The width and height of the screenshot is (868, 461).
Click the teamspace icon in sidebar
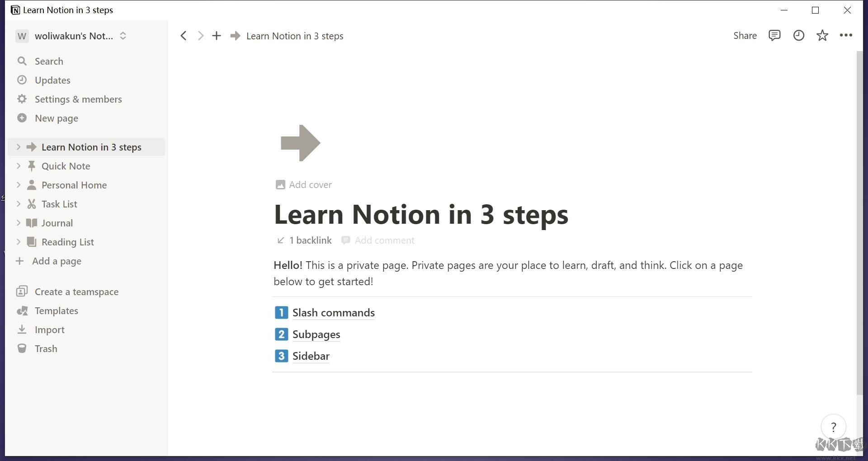(x=22, y=292)
